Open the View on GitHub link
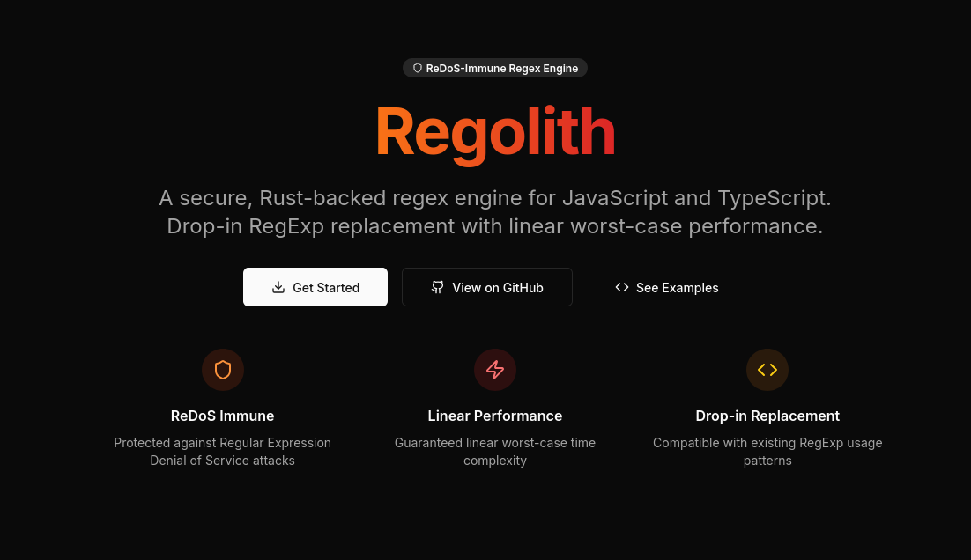The height and width of the screenshot is (560, 971). point(486,287)
